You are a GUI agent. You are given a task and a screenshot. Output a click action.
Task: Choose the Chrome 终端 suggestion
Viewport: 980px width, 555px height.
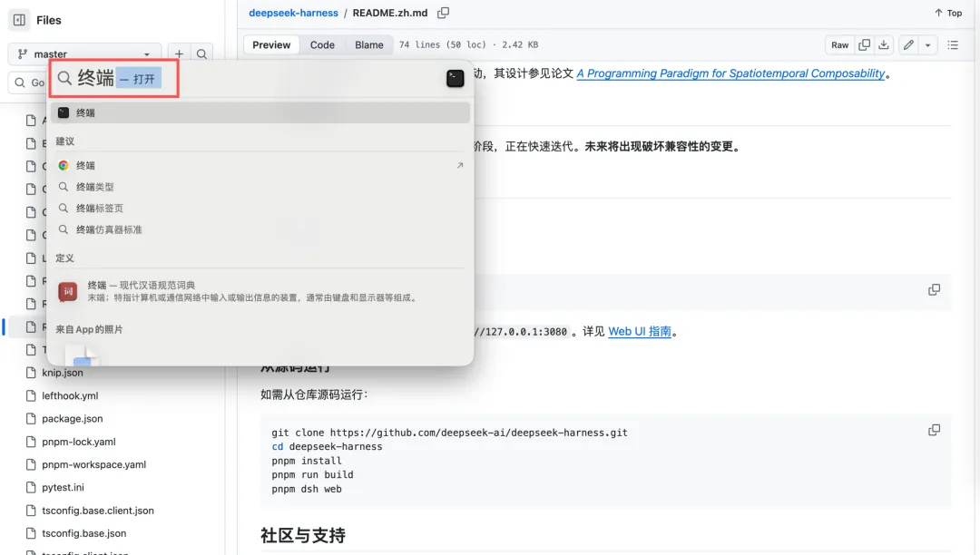260,165
